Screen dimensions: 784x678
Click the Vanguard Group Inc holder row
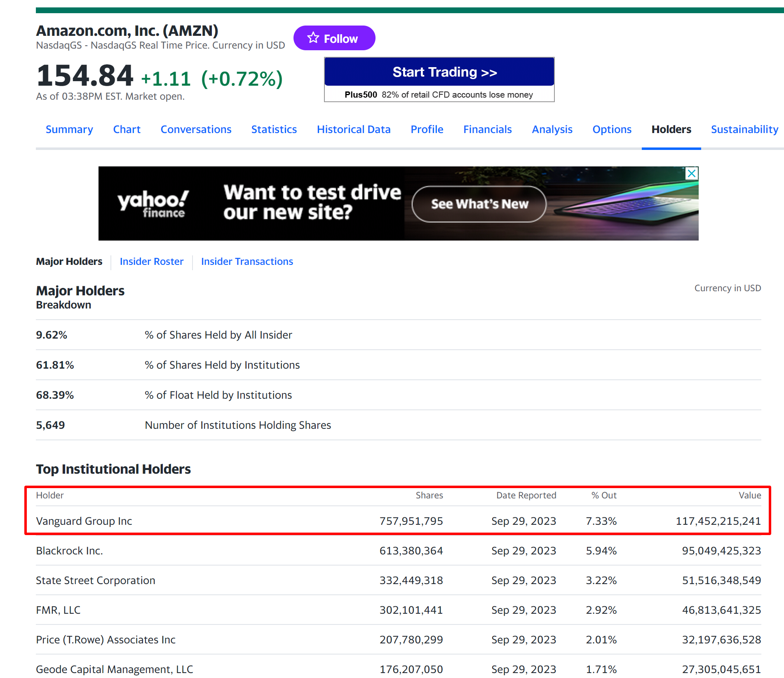[398, 521]
